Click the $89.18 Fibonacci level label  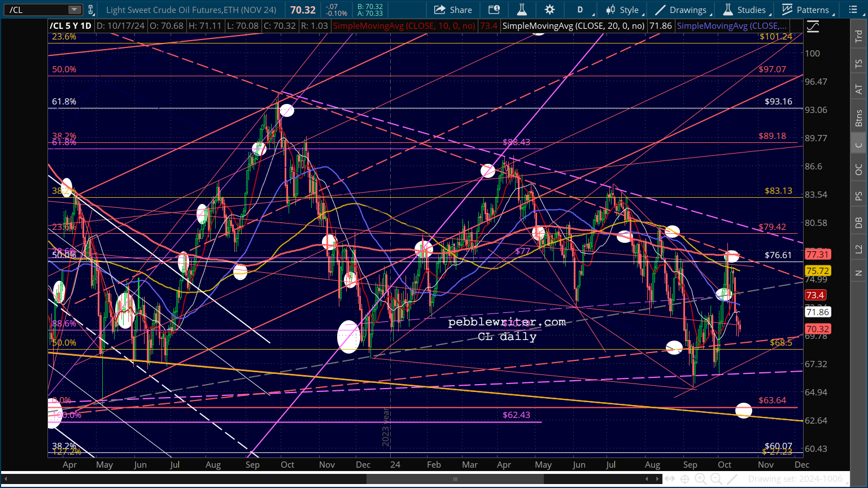click(x=773, y=136)
